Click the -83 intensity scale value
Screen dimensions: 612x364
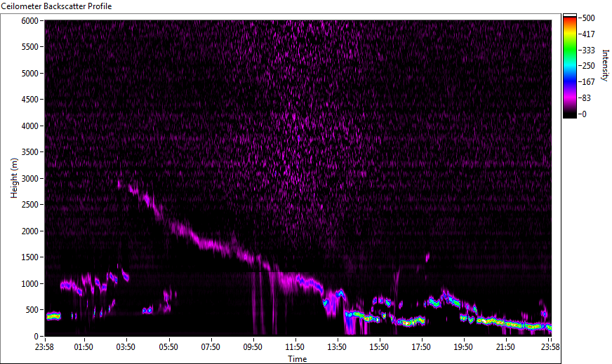click(585, 98)
